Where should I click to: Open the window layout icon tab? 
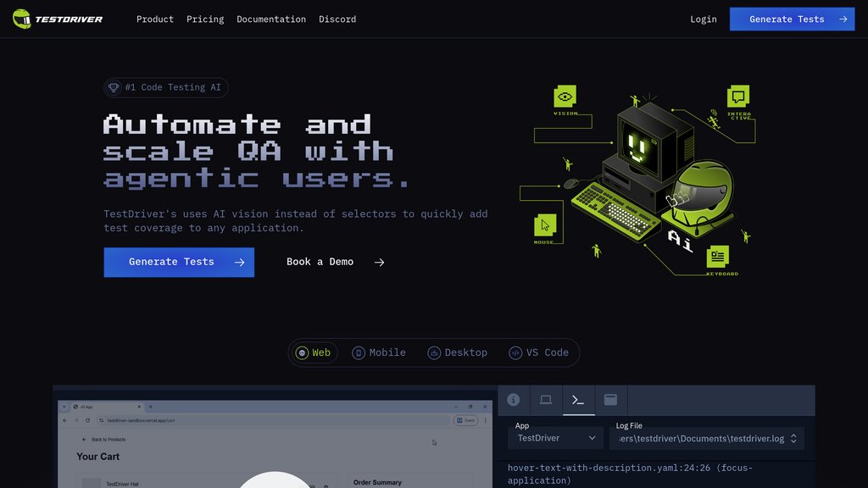(x=610, y=400)
